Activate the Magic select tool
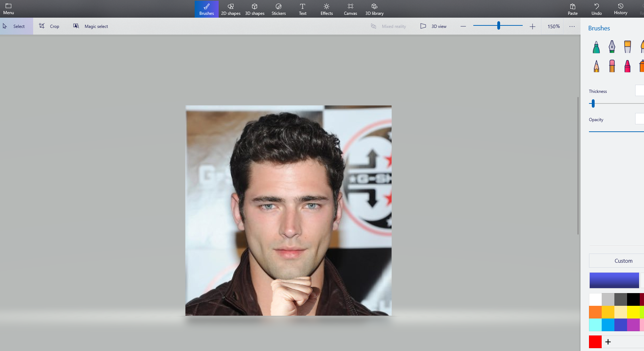This screenshot has height=351, width=644. point(91,26)
